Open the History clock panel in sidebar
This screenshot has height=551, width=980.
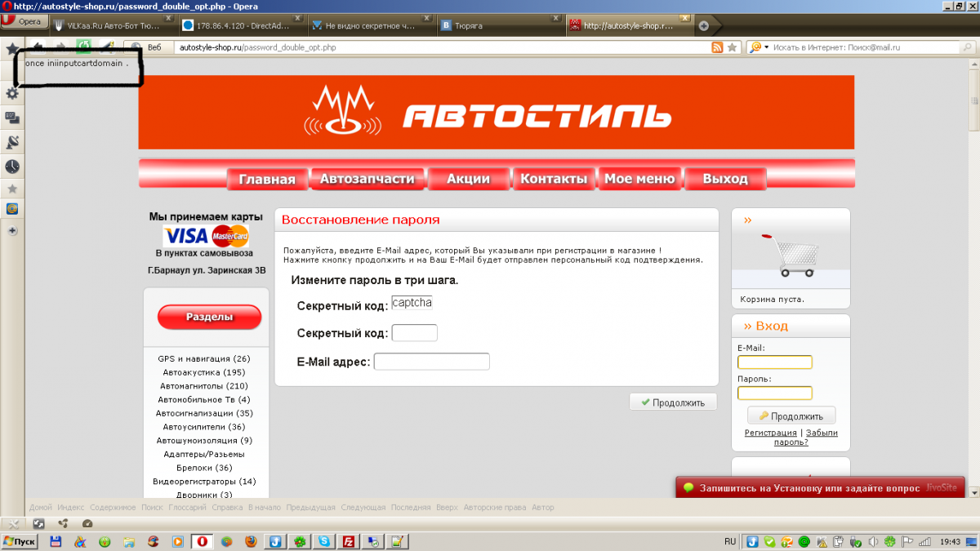(12, 167)
